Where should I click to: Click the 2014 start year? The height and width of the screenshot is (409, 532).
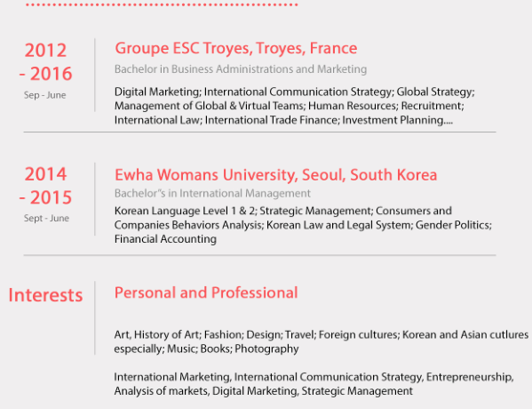tap(45, 174)
